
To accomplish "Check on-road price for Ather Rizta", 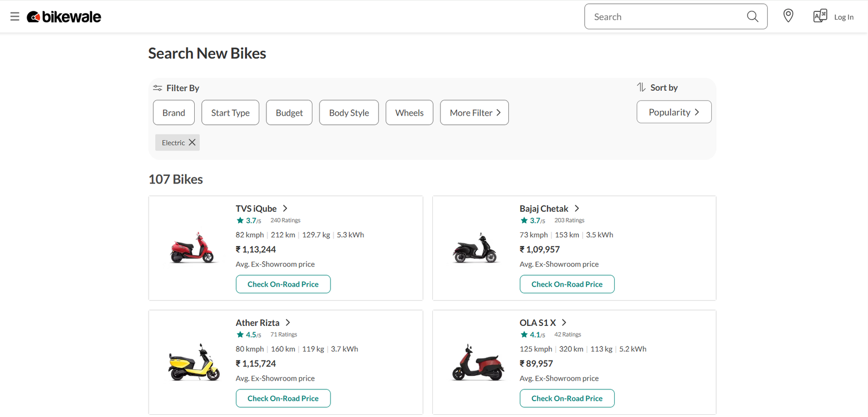I will 283,398.
